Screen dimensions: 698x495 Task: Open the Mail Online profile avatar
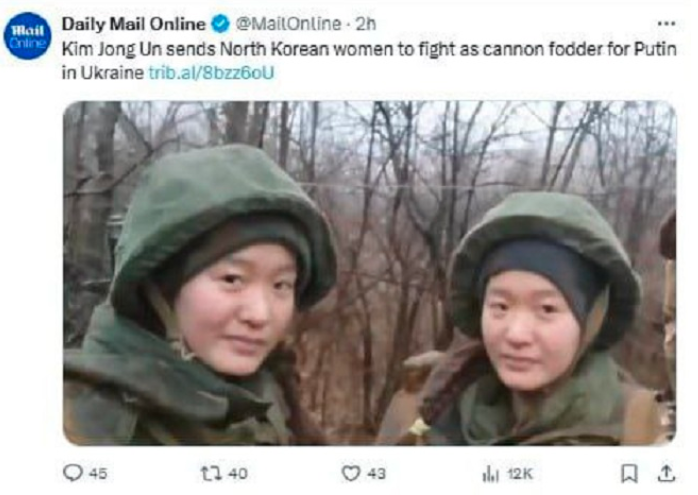pos(28,36)
